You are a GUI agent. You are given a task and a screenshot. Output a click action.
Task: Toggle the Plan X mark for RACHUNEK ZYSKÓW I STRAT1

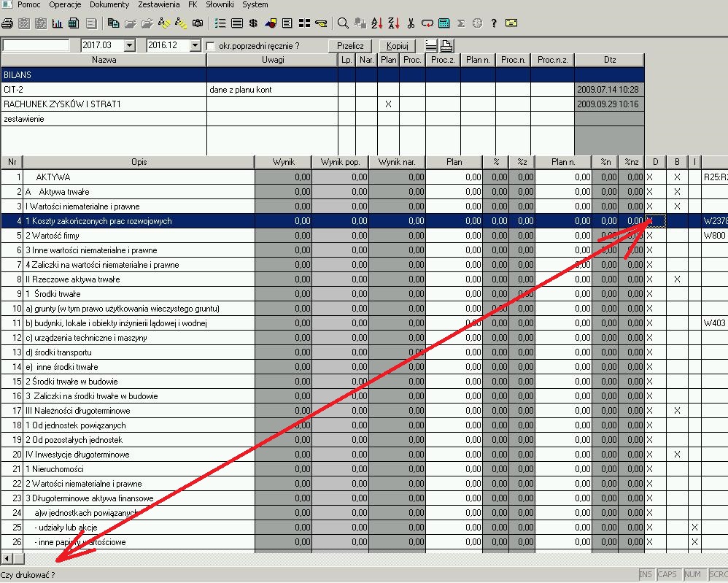(x=388, y=104)
